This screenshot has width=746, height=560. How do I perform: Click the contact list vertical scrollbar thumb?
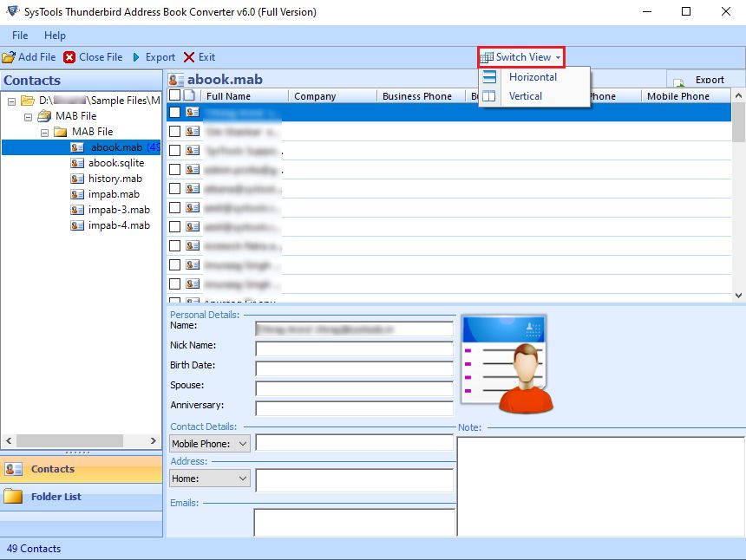point(738,122)
